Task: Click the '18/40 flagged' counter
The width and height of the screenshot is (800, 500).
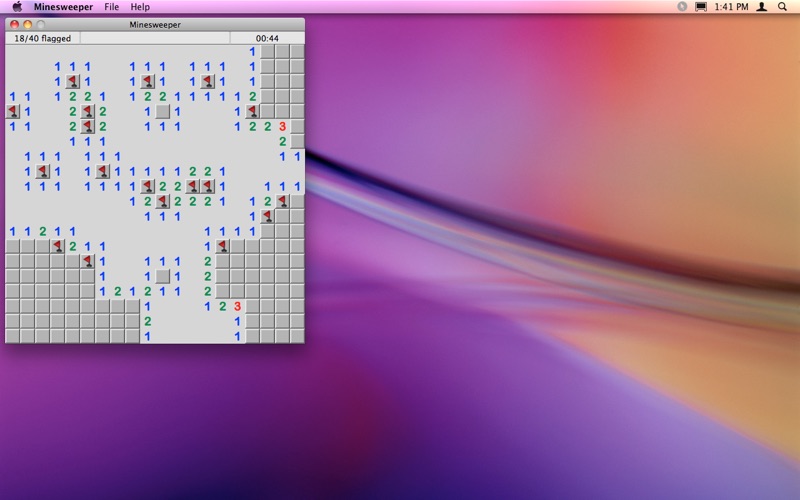Action: pos(43,38)
